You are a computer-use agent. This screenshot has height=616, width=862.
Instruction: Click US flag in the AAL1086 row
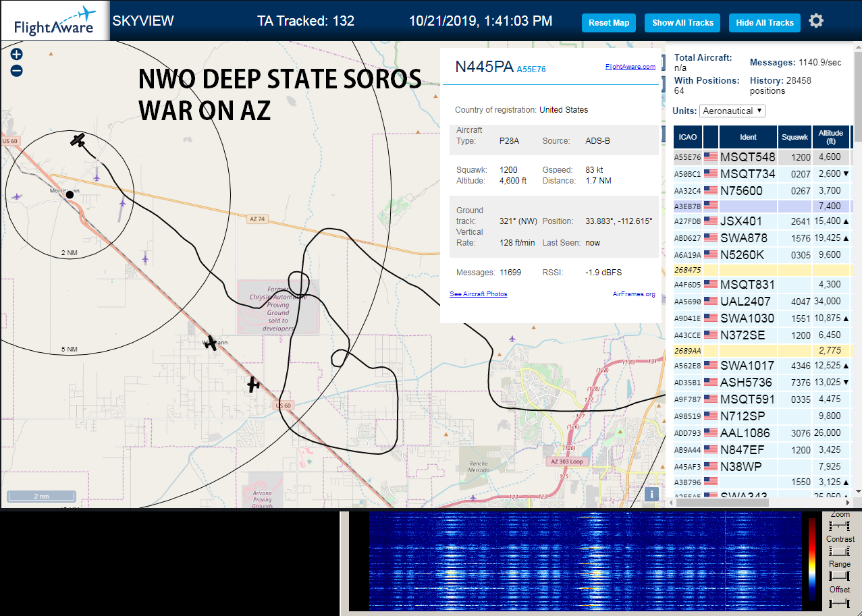(x=710, y=433)
